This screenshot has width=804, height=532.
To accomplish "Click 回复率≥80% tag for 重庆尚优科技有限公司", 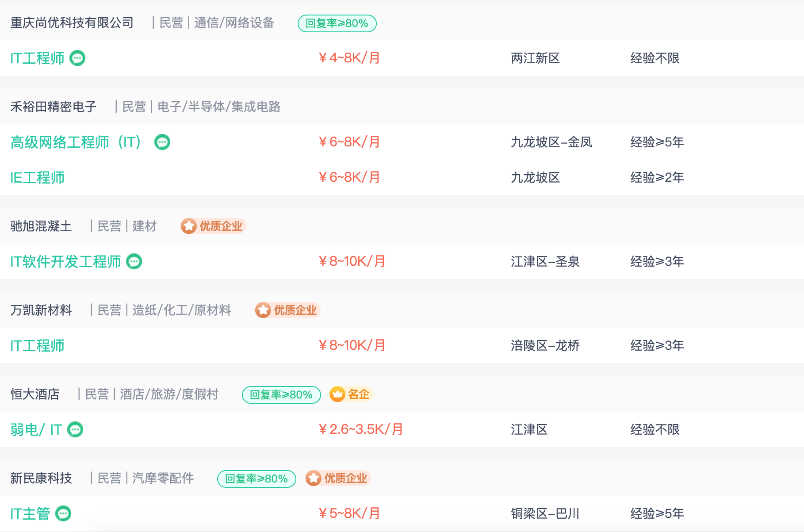I will (x=337, y=23).
